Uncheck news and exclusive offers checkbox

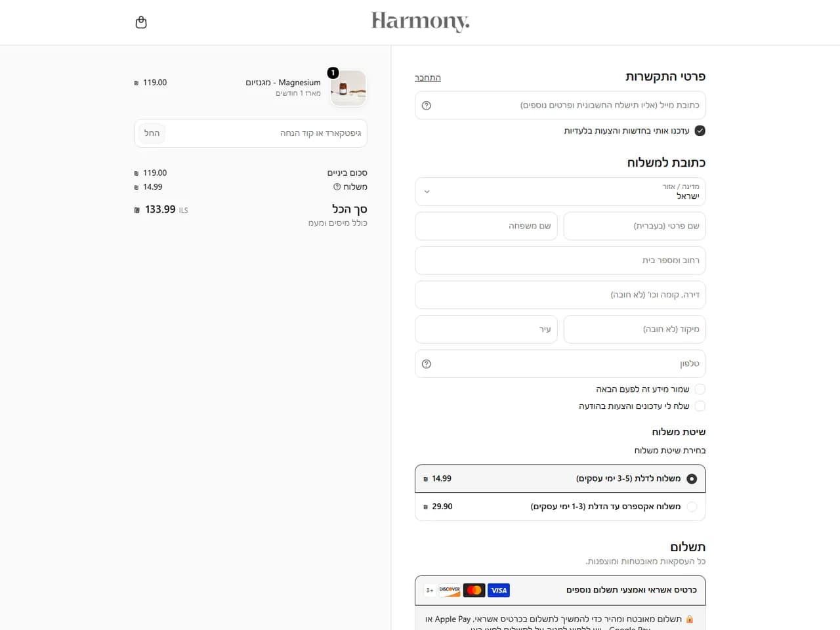click(700, 131)
